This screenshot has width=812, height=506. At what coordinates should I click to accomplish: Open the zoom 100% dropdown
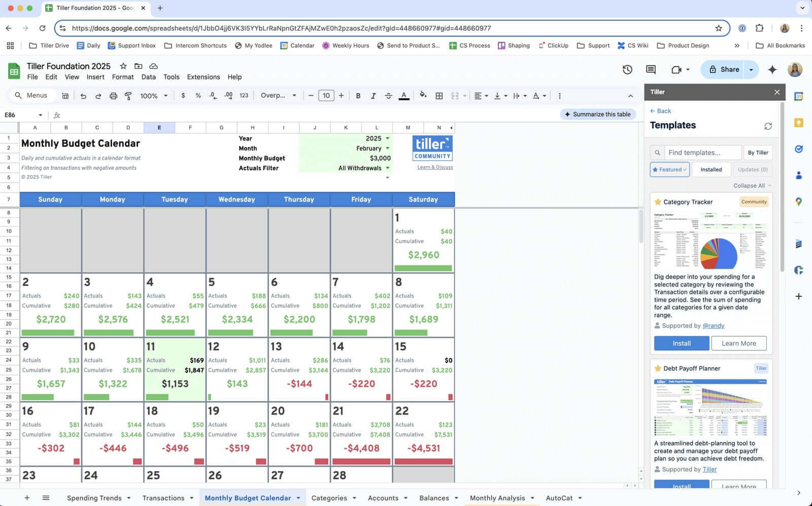pyautogui.click(x=154, y=95)
